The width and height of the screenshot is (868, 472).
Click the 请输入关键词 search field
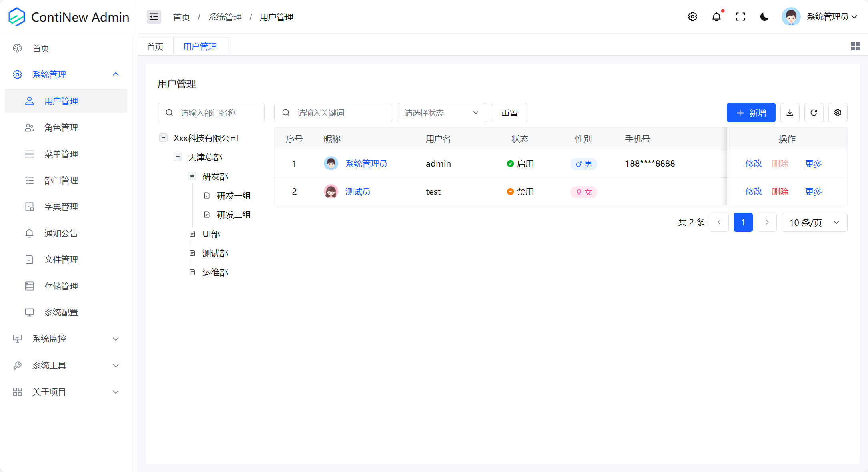click(333, 112)
